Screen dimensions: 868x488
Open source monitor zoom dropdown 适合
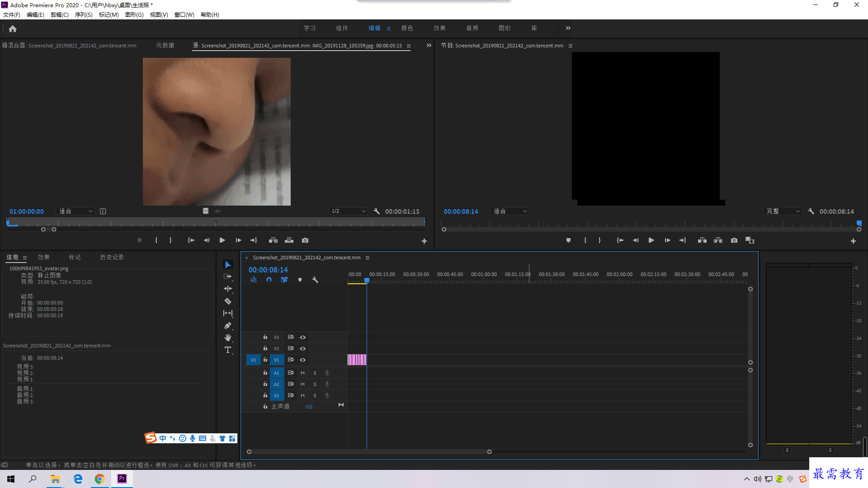(x=75, y=211)
